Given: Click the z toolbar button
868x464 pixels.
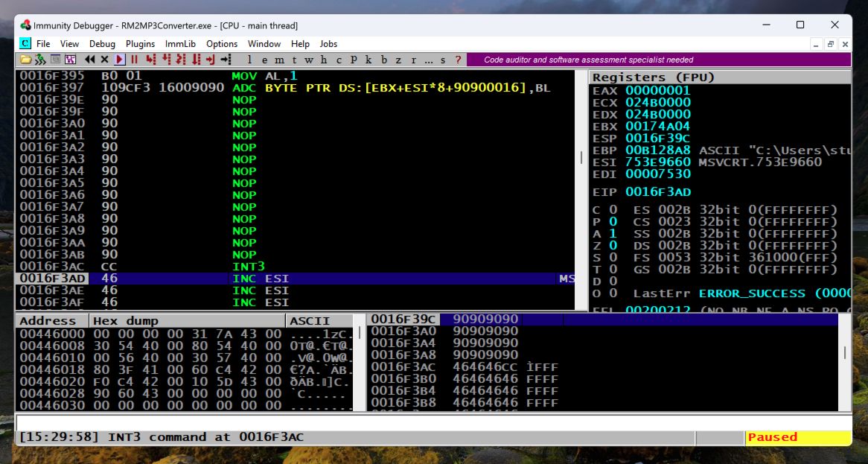Looking at the screenshot, I should [398, 60].
